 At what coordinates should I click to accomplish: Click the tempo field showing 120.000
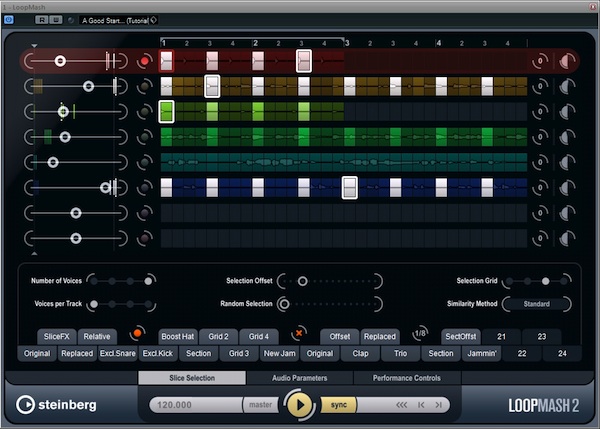pos(195,405)
